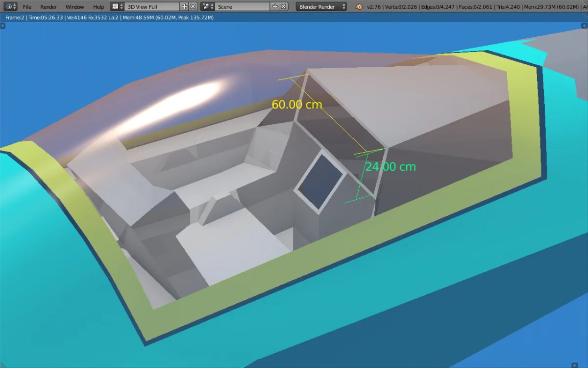Edit the '3D View Full' layout name
The height and width of the screenshot is (368, 588).
pos(152,7)
